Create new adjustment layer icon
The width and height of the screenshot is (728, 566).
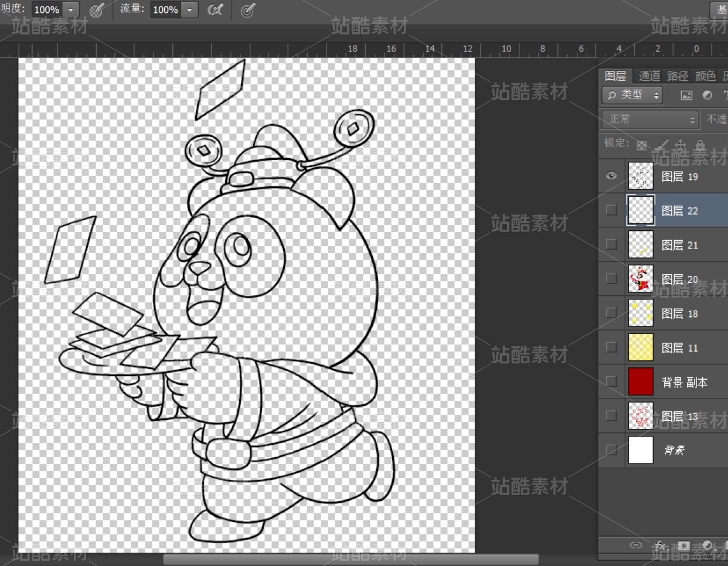click(707, 545)
